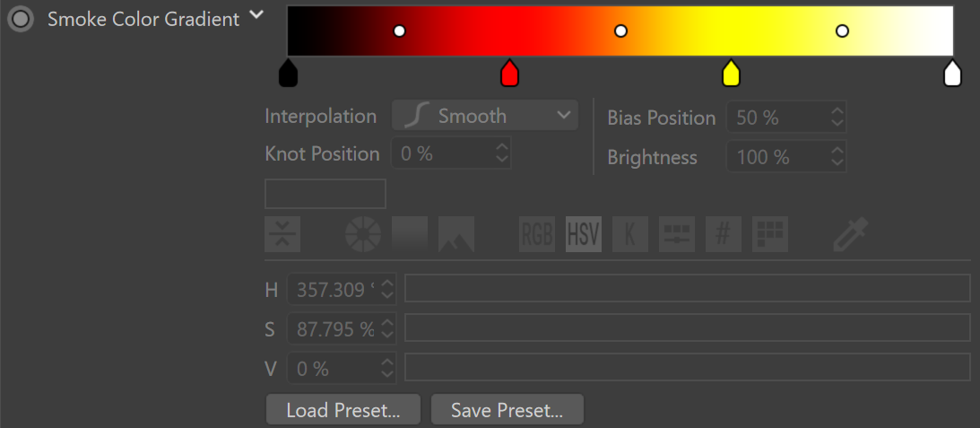Click the Brightness percentage field
Viewport: 980px width, 428px height.
785,156
